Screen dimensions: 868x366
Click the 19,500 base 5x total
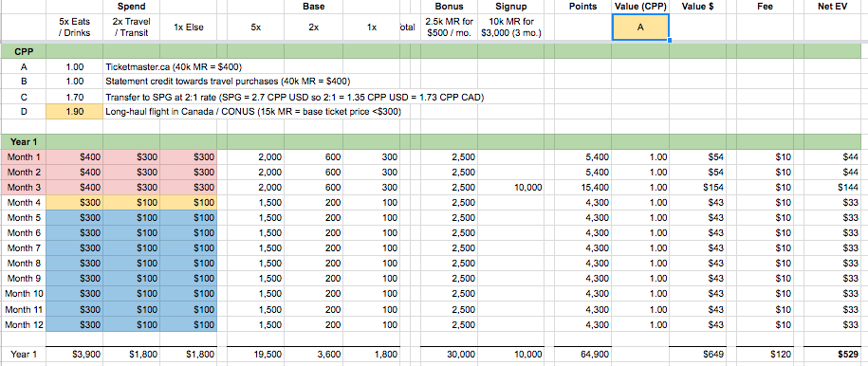(256, 355)
